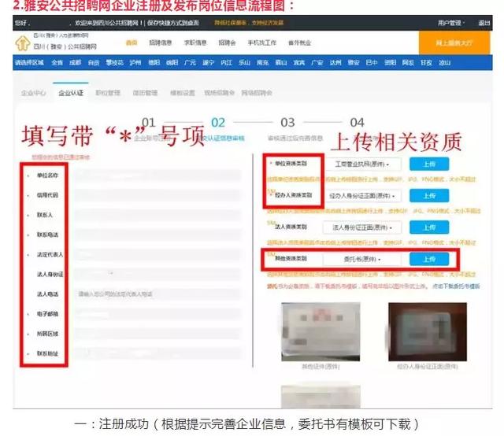This screenshot has height=436, width=504.
Task: Click 保存快捷方式到桌面 link
Action: coord(173,23)
